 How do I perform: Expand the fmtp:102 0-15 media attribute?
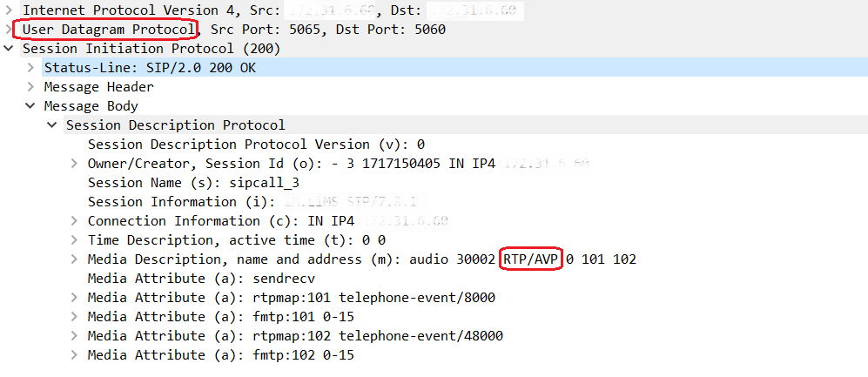[75, 355]
